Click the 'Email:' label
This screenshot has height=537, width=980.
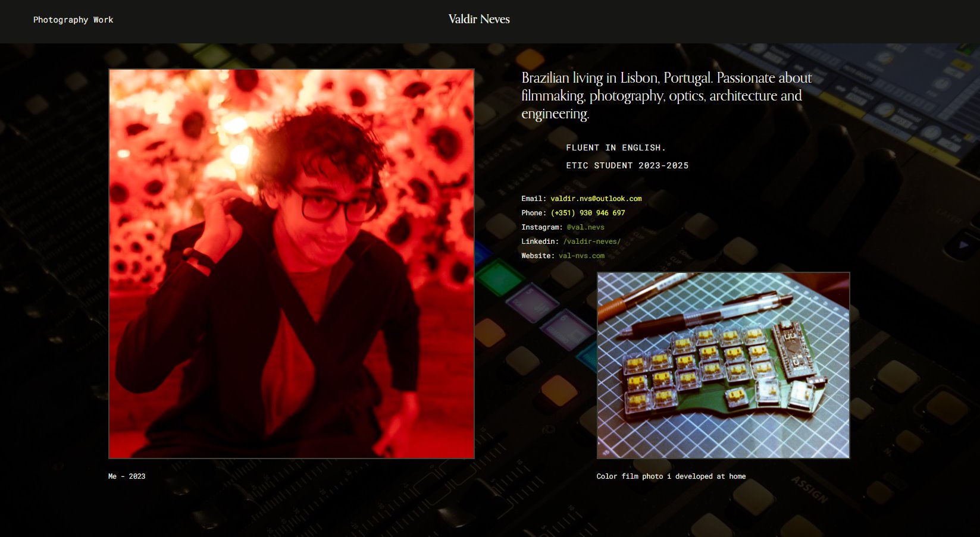pyautogui.click(x=533, y=199)
